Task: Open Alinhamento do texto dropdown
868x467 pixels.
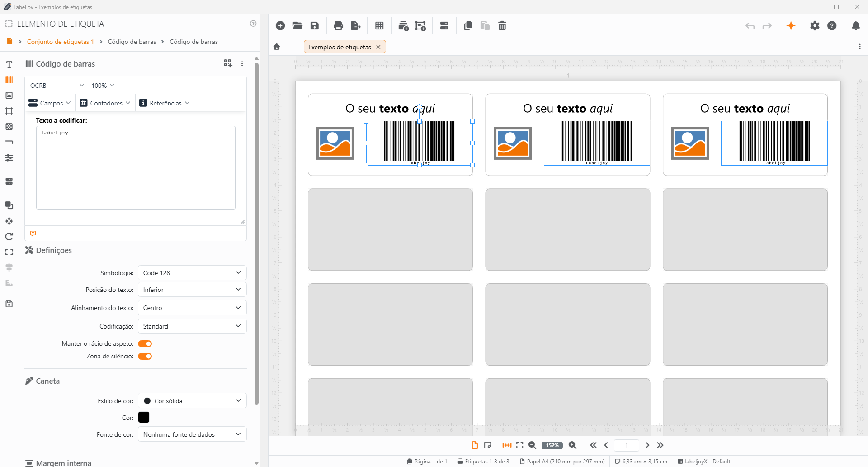Action: [192, 308]
